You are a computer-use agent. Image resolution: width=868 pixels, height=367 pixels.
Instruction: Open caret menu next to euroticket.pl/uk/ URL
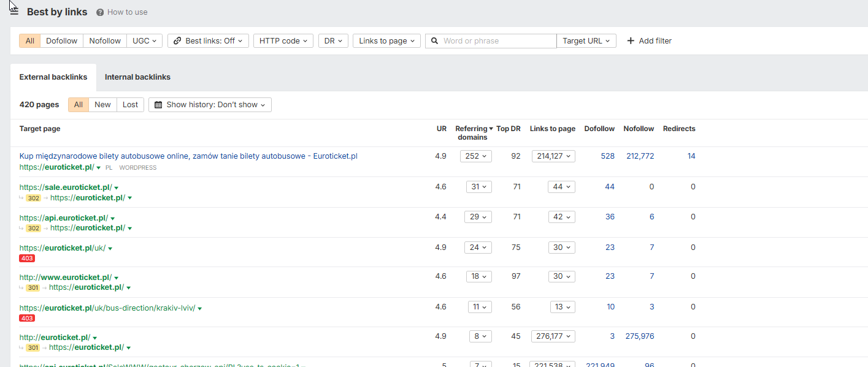110,248
